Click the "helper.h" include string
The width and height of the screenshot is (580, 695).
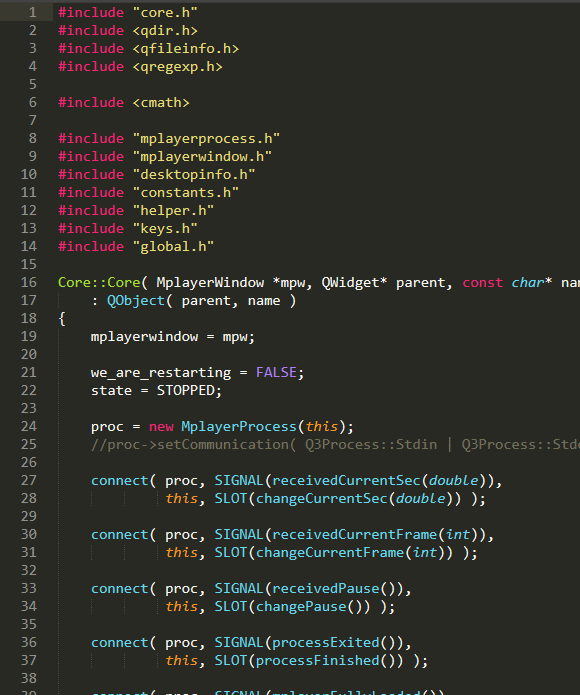coord(173,211)
